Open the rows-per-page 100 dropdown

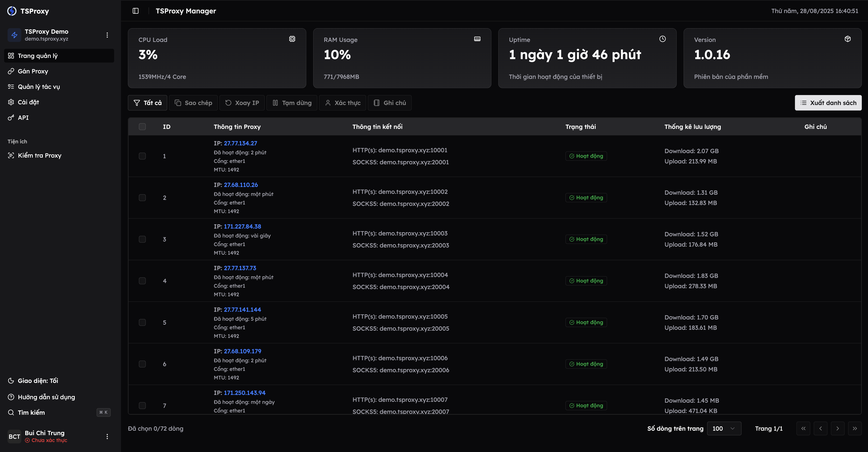724,428
